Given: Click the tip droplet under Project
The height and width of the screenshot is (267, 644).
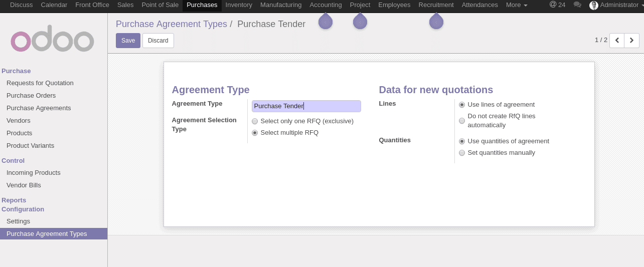Looking at the screenshot, I should 360,21.
